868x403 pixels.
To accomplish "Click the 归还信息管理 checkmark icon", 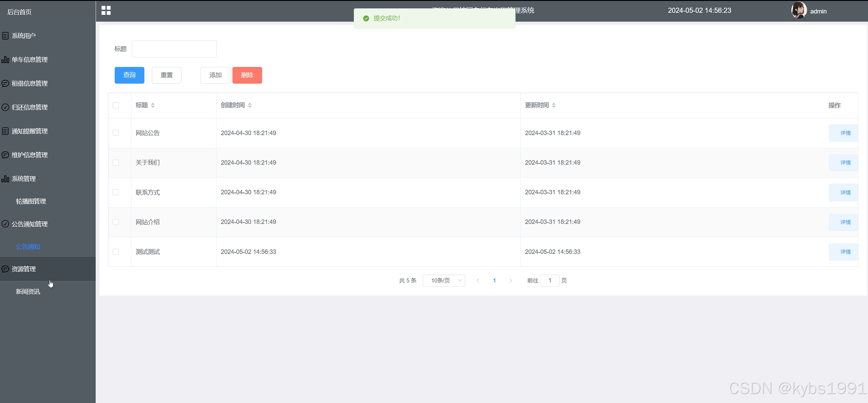I will pos(5,107).
